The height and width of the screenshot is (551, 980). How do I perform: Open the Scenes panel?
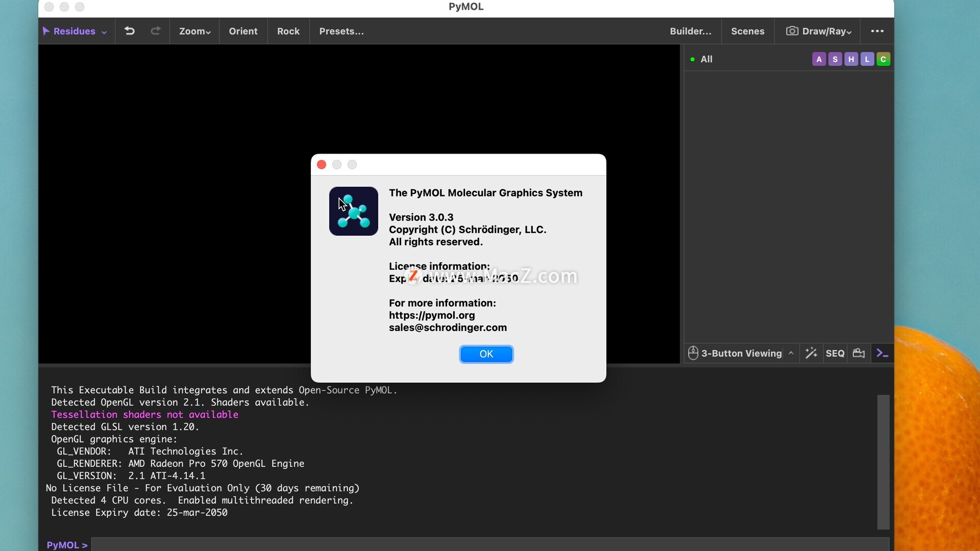747,31
